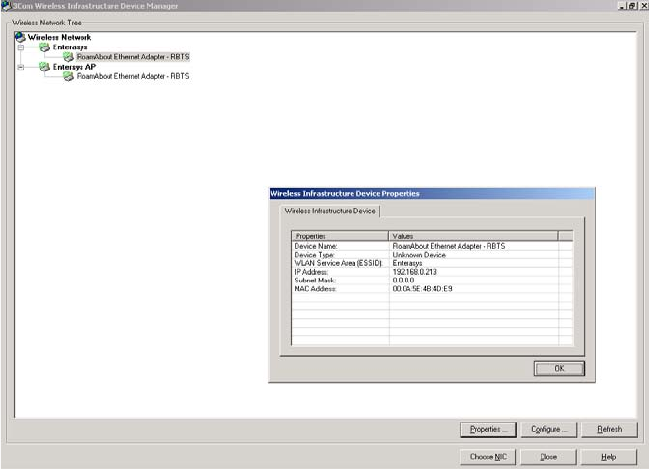Click the ESSID value Enterasys
Viewport: 649px width, 469px height.
[407, 263]
